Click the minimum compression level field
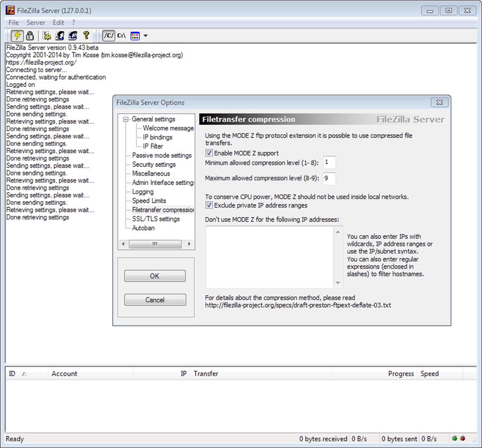This screenshot has width=482, height=448. [329, 162]
